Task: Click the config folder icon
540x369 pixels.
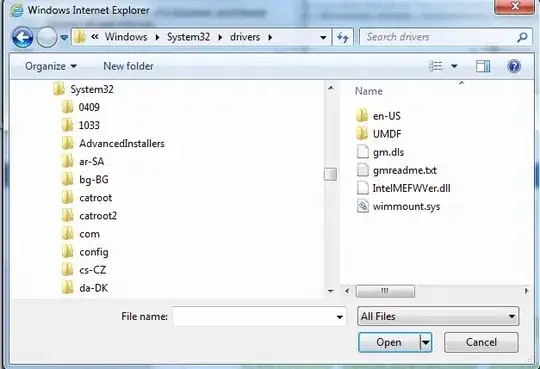Action: pos(68,252)
